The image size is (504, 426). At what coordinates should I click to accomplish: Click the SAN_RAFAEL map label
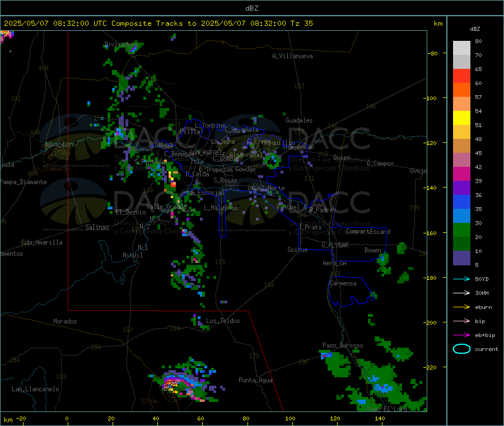tap(206, 152)
